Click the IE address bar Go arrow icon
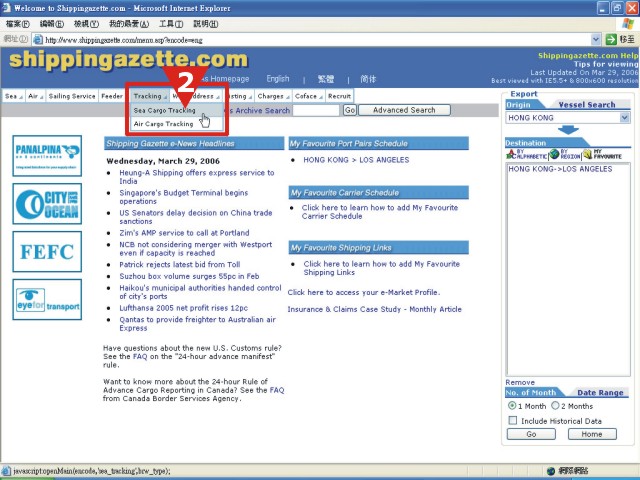The image size is (640, 480). pos(611,39)
